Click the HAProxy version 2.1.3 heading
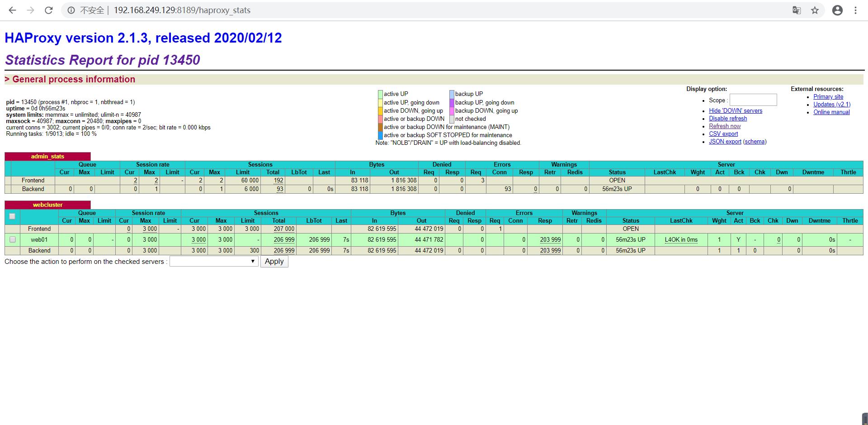 (143, 38)
